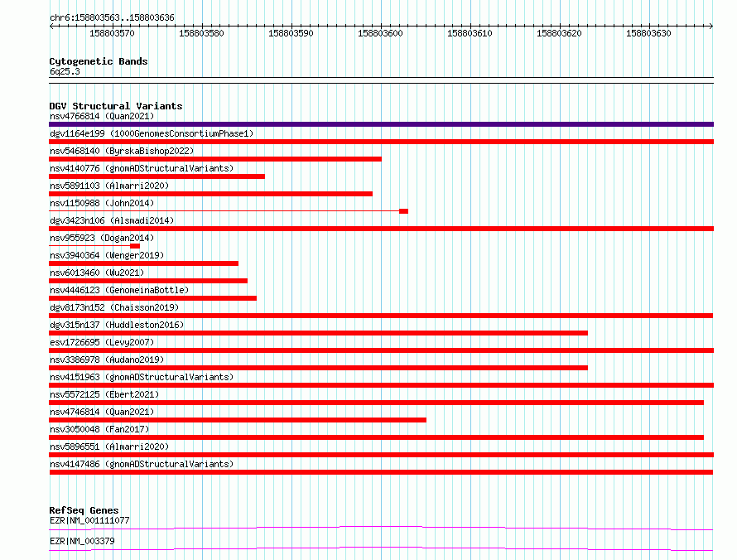Click the red dgv1164e199 variant bar

(381, 142)
